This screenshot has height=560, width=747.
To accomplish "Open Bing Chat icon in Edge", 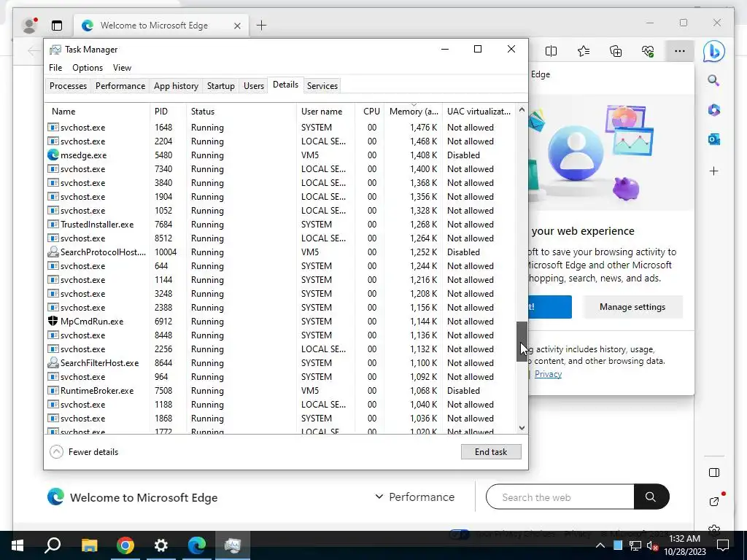I will [x=713, y=52].
